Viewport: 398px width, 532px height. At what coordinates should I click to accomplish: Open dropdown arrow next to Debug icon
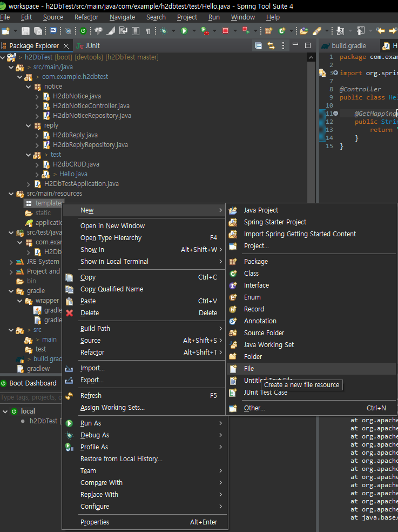(173, 31)
